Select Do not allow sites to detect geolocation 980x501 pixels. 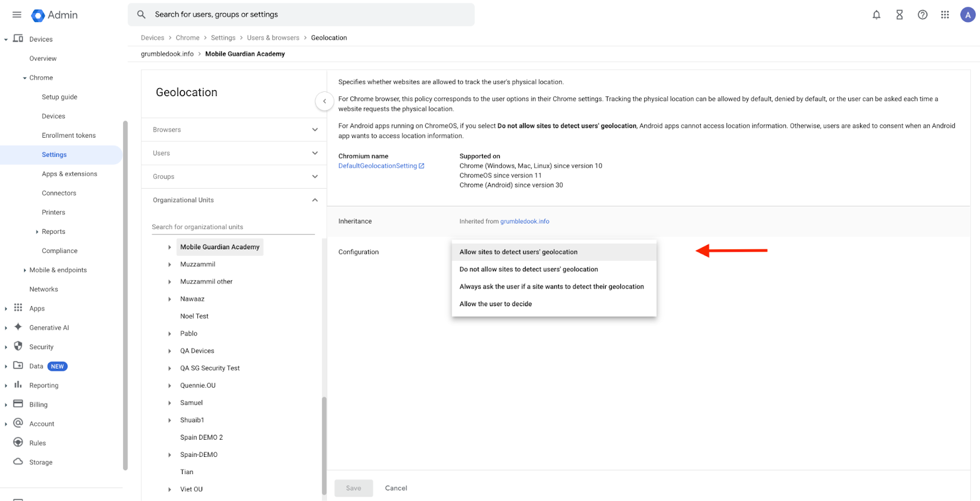coord(554,269)
